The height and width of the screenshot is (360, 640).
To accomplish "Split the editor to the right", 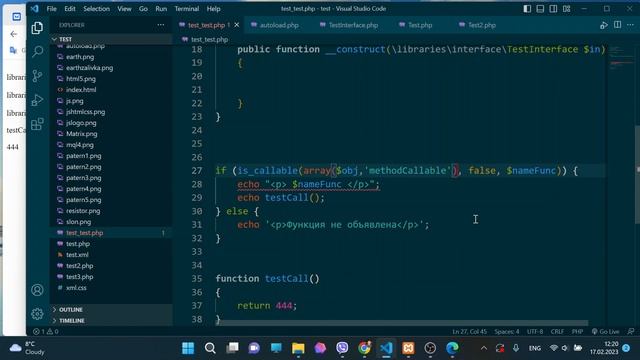I will tap(617, 25).
